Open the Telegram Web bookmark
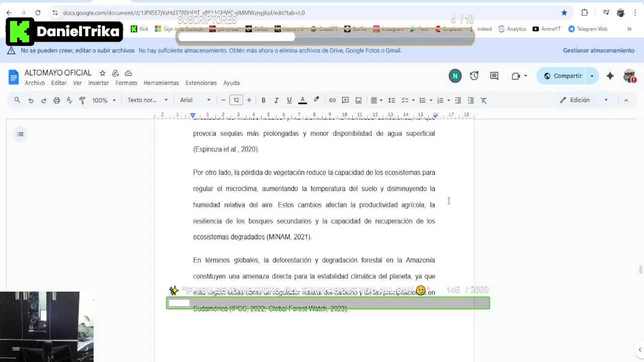 click(x=588, y=29)
